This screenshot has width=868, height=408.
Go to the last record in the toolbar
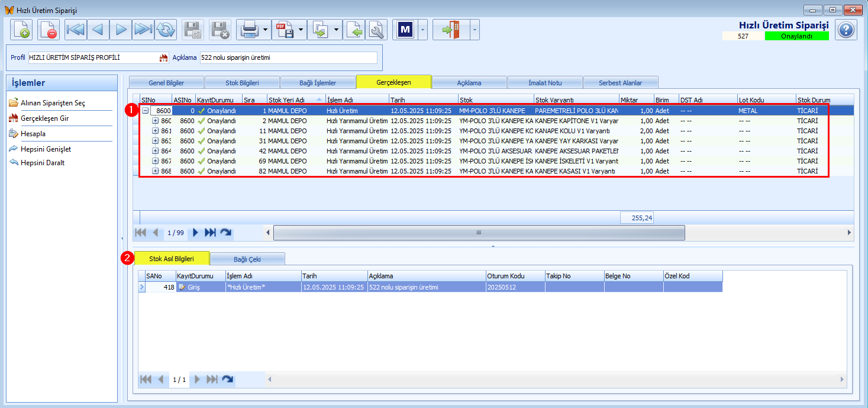pyautogui.click(x=143, y=29)
